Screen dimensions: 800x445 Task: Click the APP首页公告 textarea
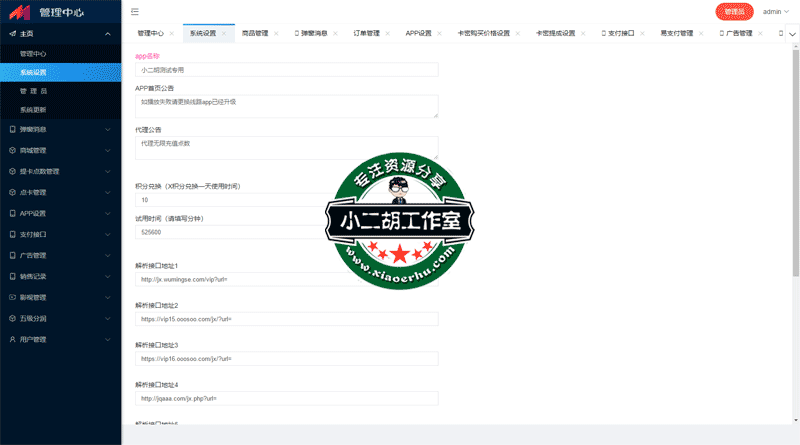[x=287, y=106]
